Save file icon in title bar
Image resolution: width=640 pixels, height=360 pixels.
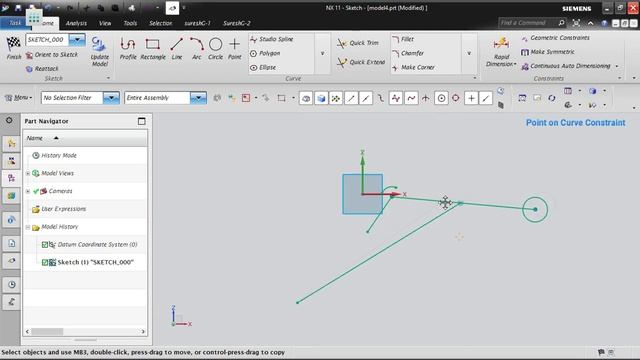18,8
